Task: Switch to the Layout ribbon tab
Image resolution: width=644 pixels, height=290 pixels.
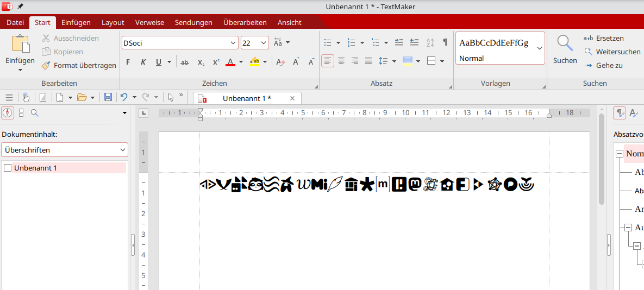Action: point(113,22)
